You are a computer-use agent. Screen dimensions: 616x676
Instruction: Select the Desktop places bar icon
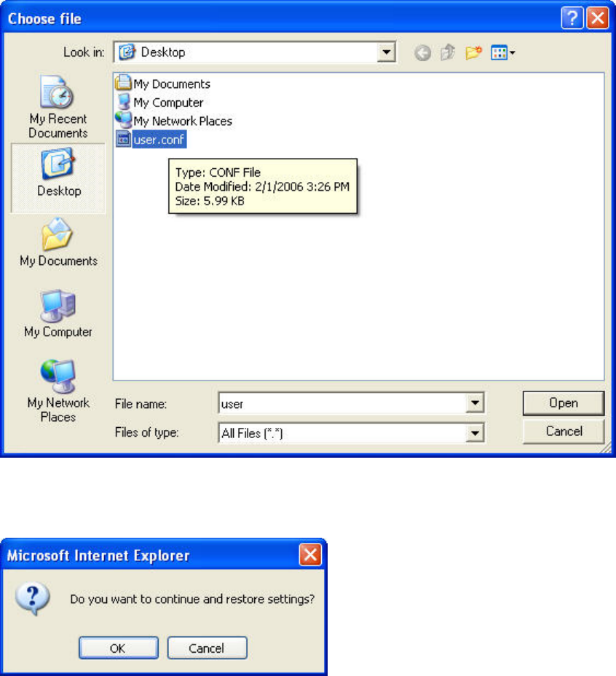click(58, 178)
